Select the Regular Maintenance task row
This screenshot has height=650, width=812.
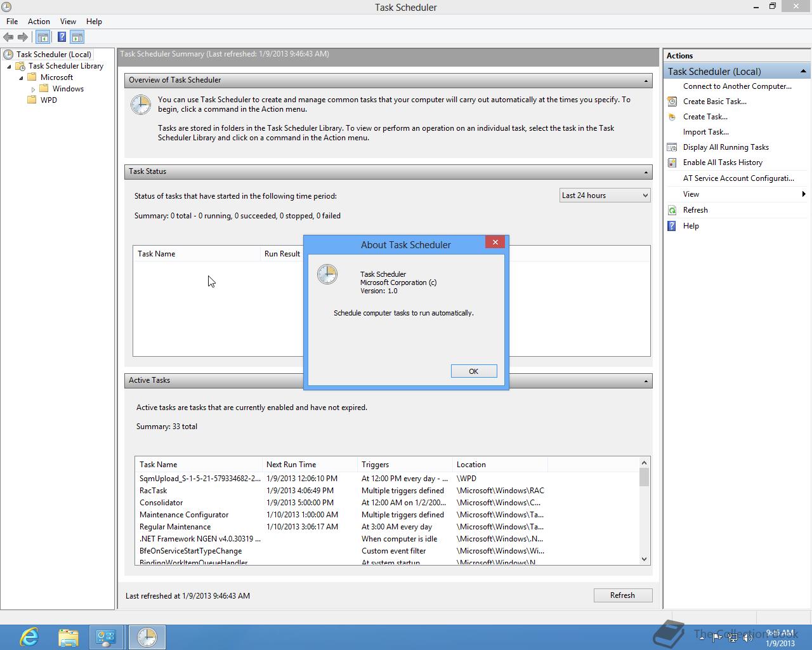click(387, 527)
